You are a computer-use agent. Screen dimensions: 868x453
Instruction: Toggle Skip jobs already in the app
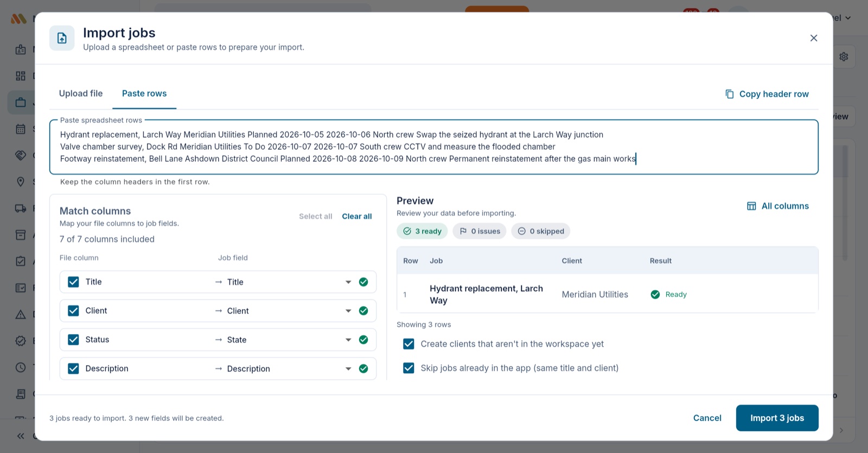pyautogui.click(x=409, y=368)
